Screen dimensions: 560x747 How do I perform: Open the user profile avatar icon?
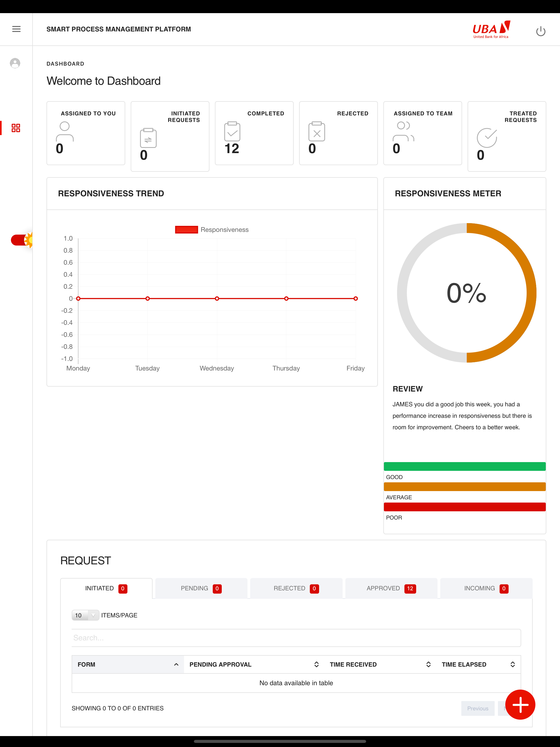(15, 63)
